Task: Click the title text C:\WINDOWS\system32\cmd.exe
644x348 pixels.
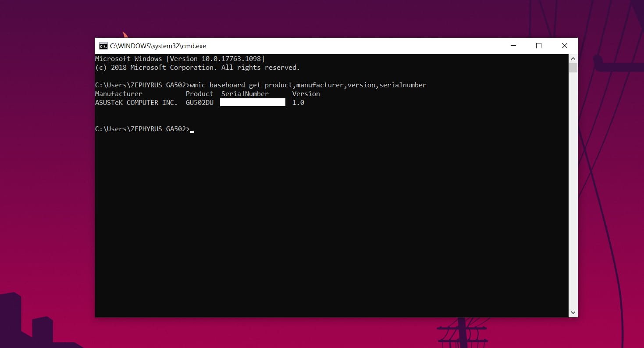Action: pyautogui.click(x=158, y=46)
